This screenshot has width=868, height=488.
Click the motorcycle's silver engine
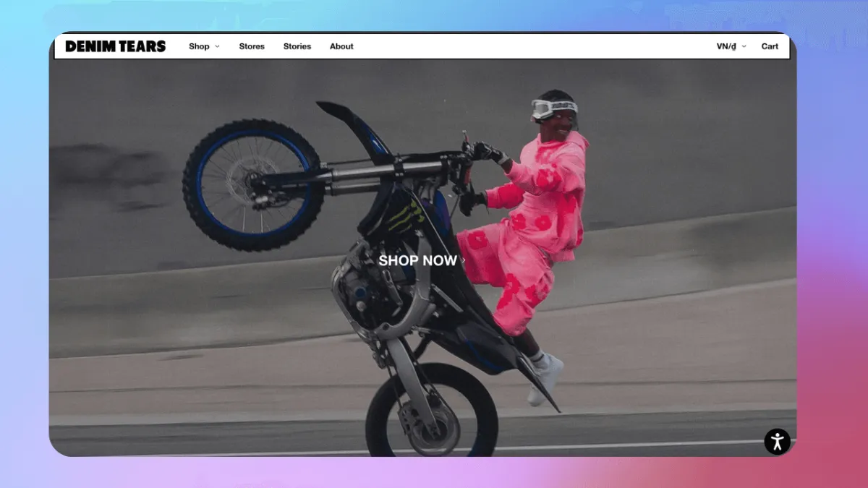[x=362, y=289]
